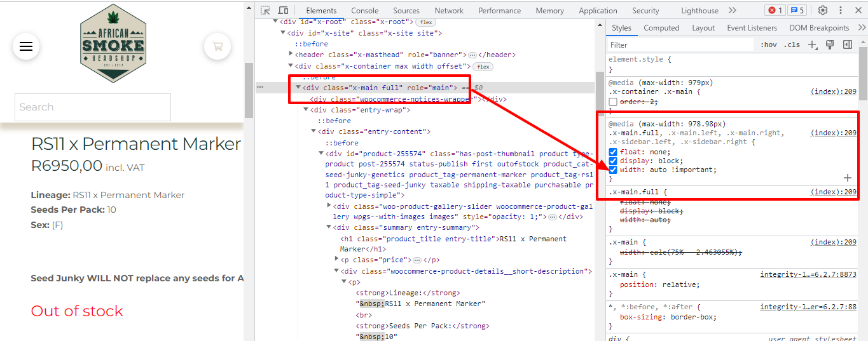Open DevTools settings gear
Viewport: 868px width, 341px height.
[x=823, y=10]
